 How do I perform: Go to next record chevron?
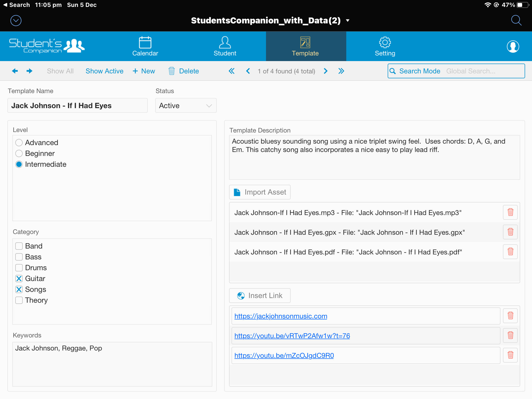pos(326,71)
